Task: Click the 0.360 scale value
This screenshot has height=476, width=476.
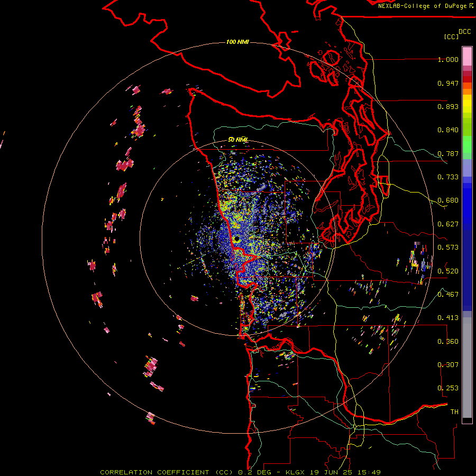Action: (448, 342)
